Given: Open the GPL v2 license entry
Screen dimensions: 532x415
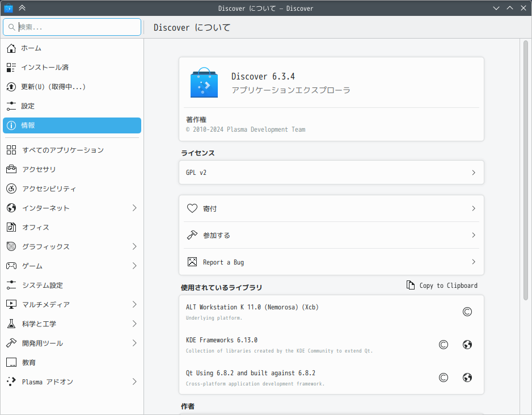Looking at the screenshot, I should 331,173.
